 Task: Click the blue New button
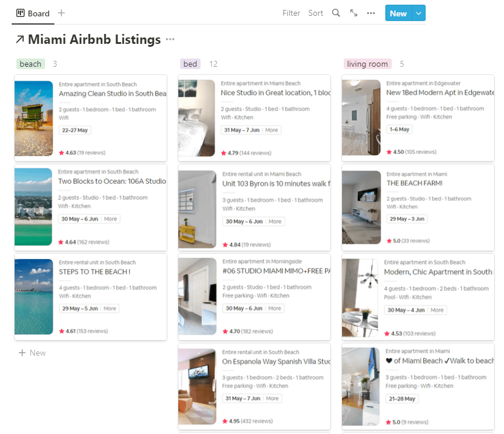click(398, 12)
